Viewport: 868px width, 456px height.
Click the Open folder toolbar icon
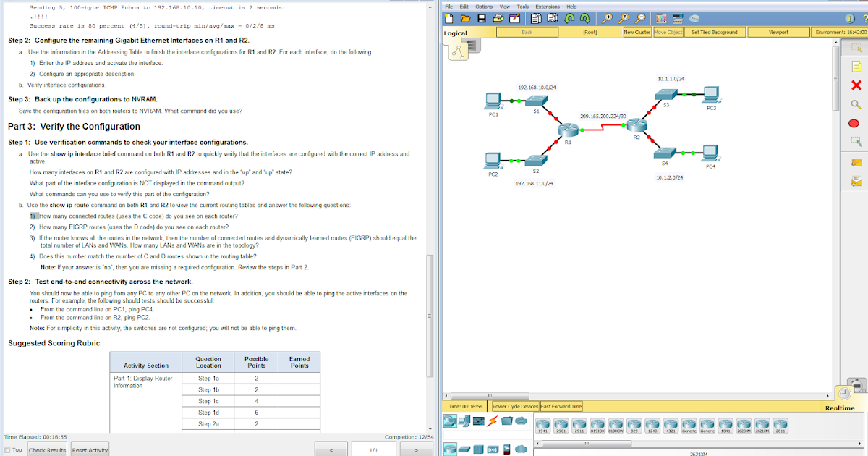pos(465,18)
